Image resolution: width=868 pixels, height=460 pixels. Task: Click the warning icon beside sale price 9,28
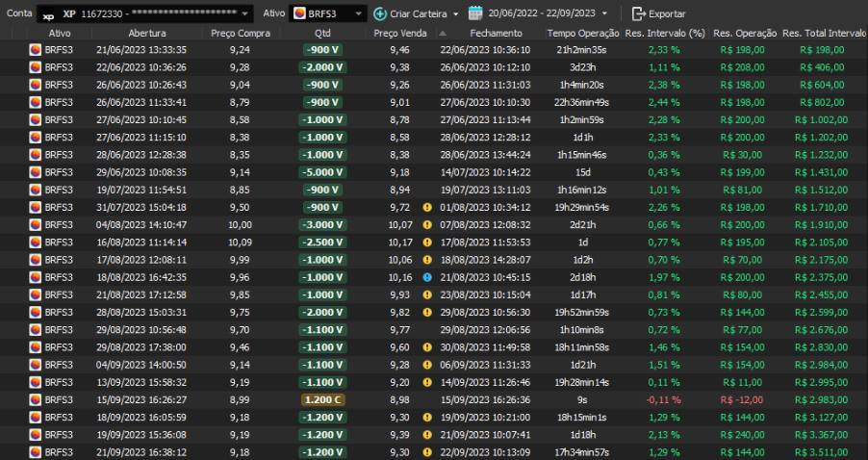[427, 363]
